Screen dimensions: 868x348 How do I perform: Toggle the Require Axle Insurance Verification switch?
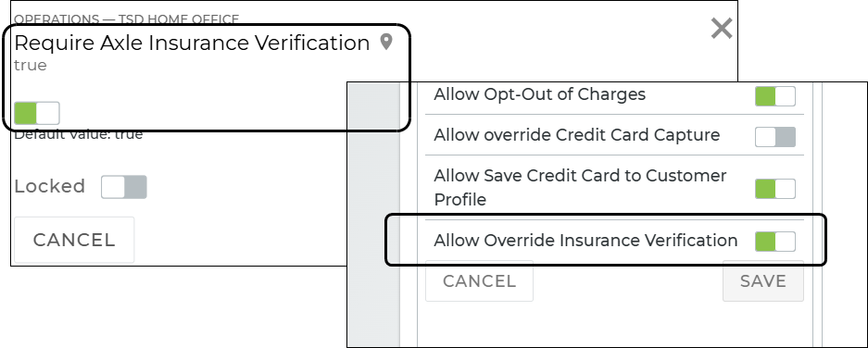pyautogui.click(x=36, y=114)
